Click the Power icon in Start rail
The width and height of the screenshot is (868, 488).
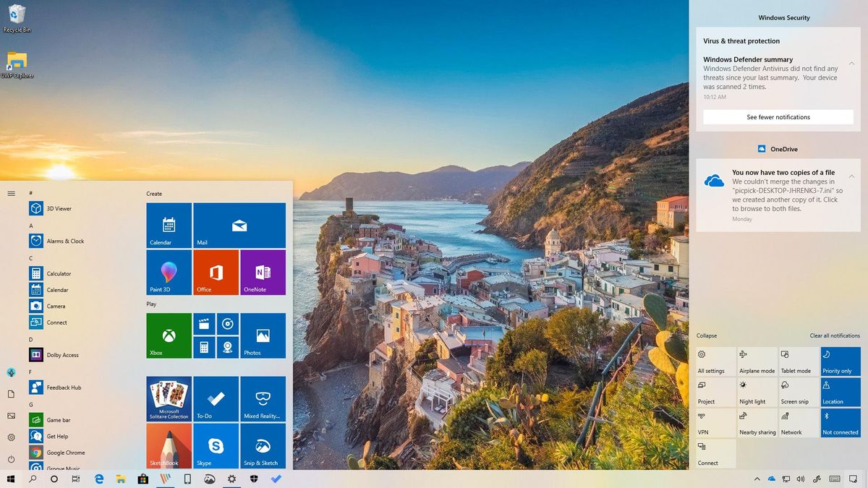point(11,459)
